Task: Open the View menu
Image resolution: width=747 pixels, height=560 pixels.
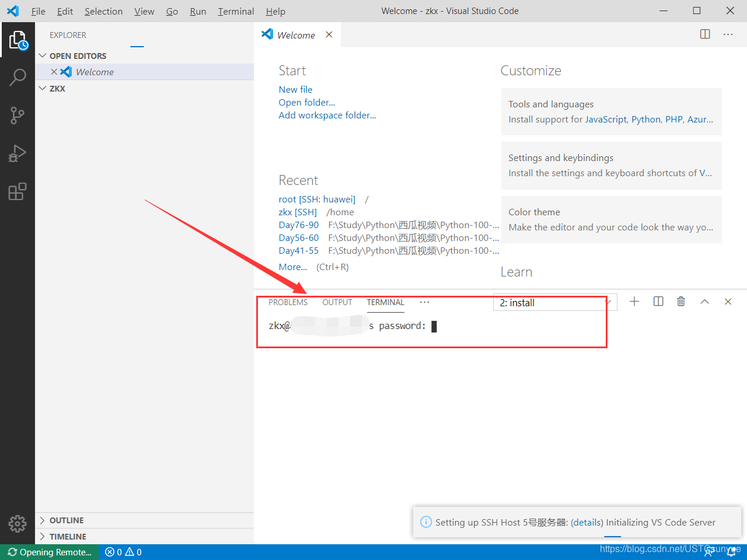Action: [144, 11]
